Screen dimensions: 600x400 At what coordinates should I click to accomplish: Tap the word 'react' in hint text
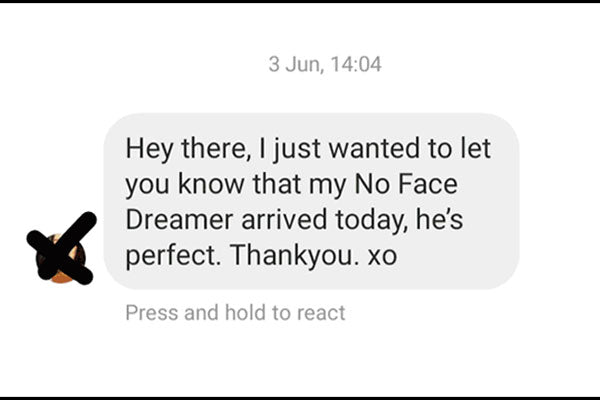point(321,313)
